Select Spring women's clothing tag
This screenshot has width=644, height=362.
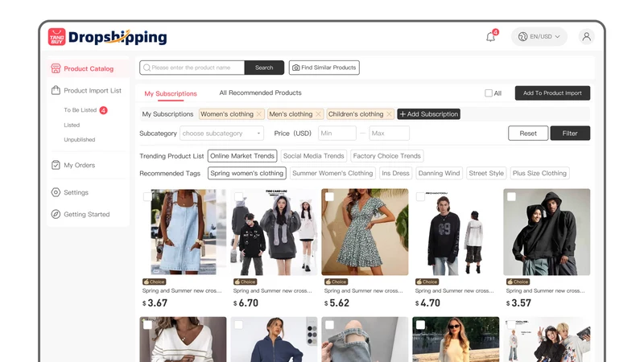click(247, 173)
